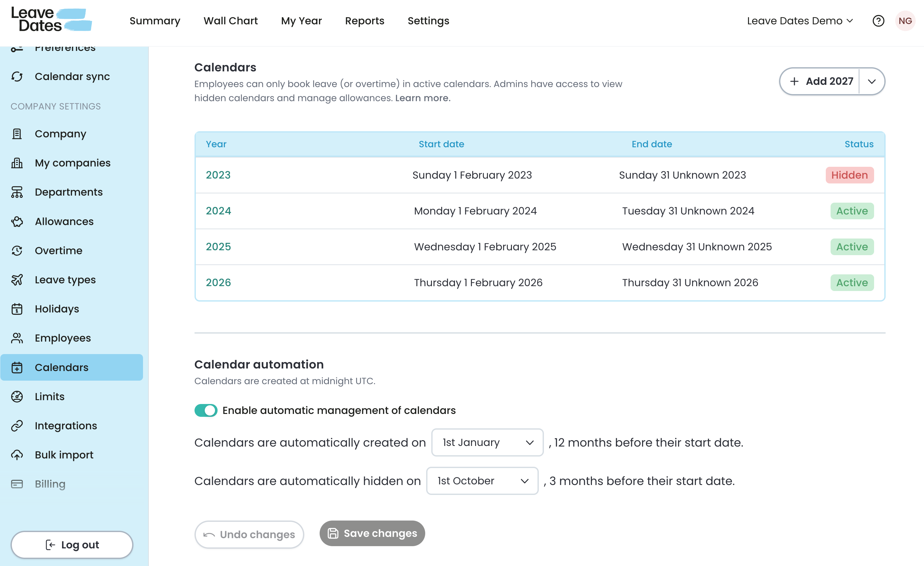Open the 1st January creation date dropdown
Image resolution: width=924 pixels, height=566 pixels.
(x=487, y=442)
